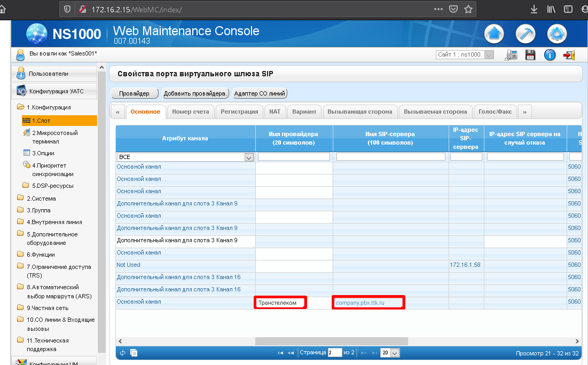Open the site selector dropdown

pyautogui.click(x=465, y=55)
